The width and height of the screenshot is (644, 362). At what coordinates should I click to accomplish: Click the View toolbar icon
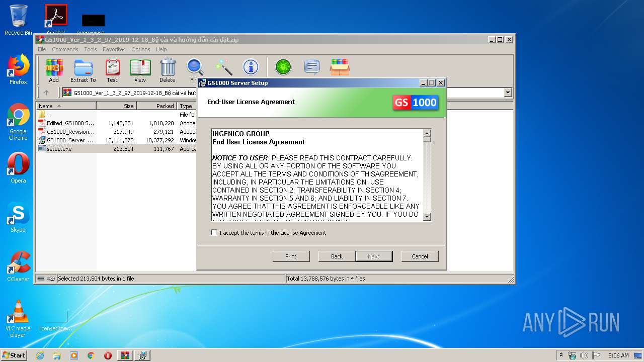click(x=140, y=70)
